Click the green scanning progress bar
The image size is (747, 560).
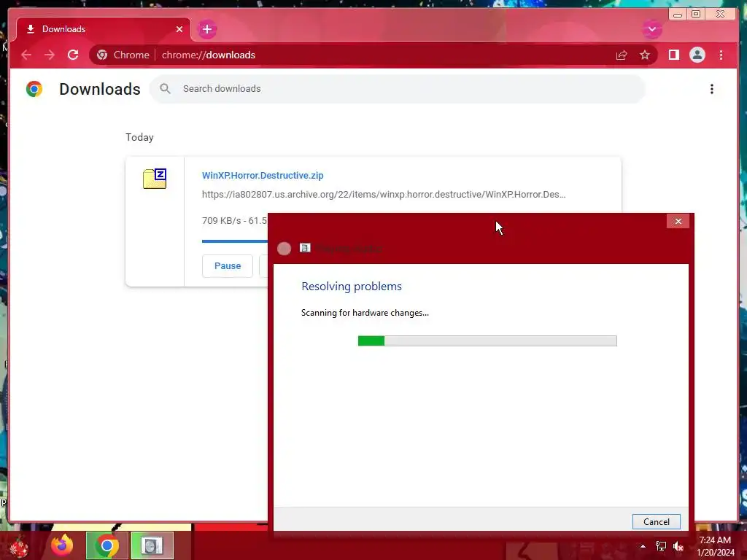[487, 341]
